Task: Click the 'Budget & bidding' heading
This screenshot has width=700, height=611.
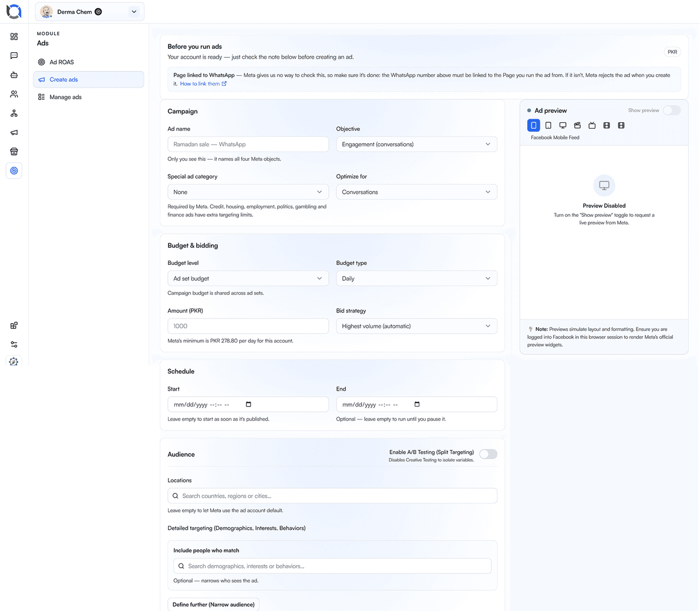Action: (x=193, y=246)
